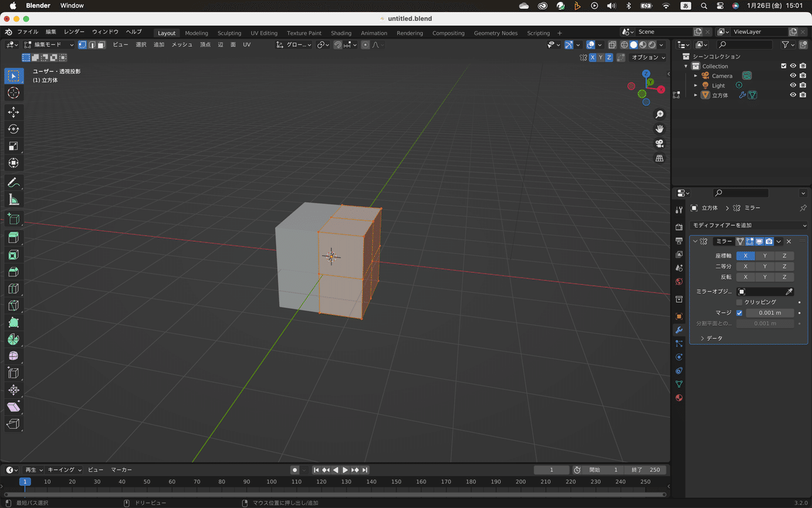Select the Shrink/Fatten tool
The image size is (812, 508).
click(x=14, y=390)
